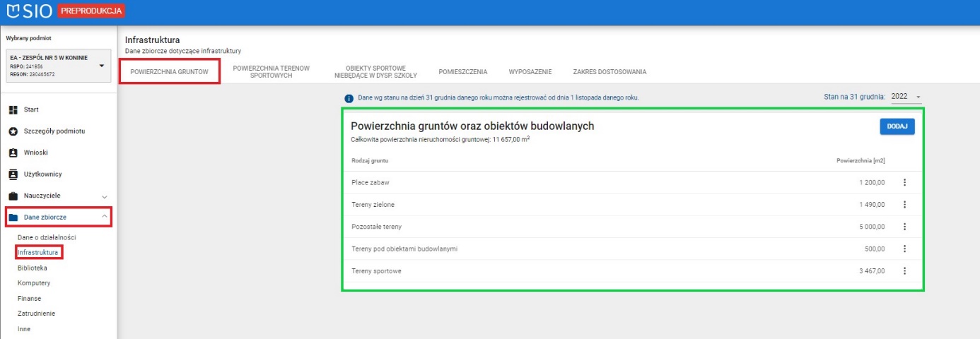Click the blue info icon above table
980x339 pixels.
[x=349, y=98]
